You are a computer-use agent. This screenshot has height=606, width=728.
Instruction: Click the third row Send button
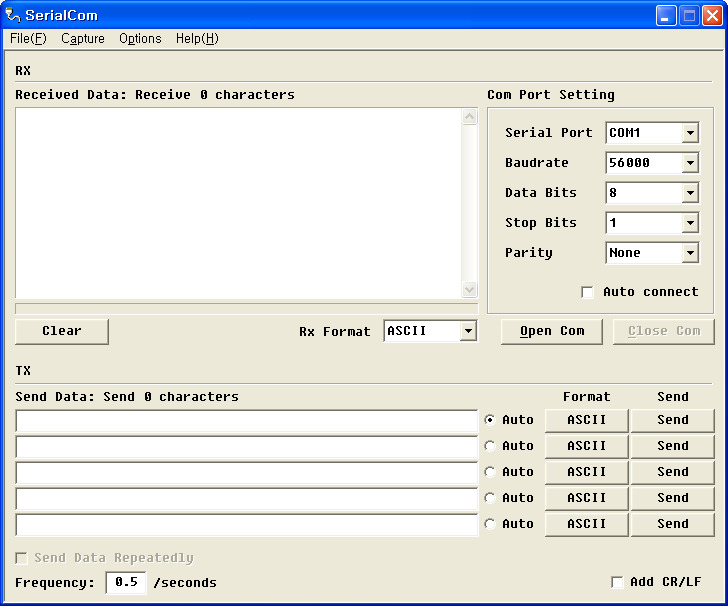672,472
